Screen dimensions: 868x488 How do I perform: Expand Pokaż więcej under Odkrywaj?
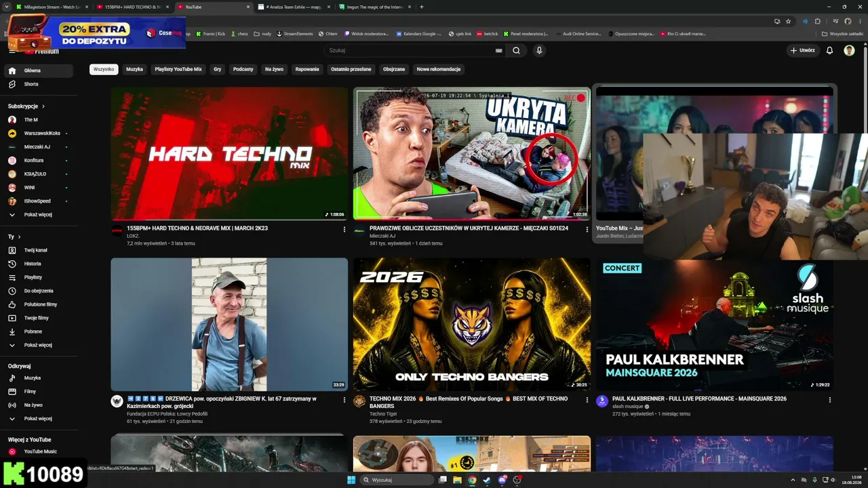click(39, 418)
